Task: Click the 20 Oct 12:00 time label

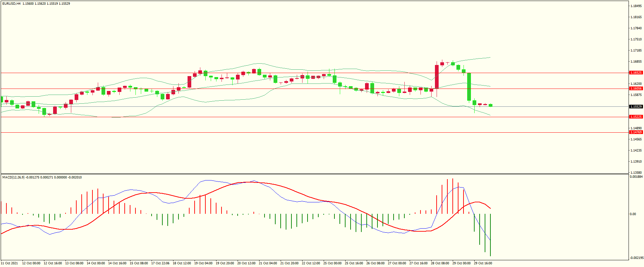Action: tap(246, 263)
